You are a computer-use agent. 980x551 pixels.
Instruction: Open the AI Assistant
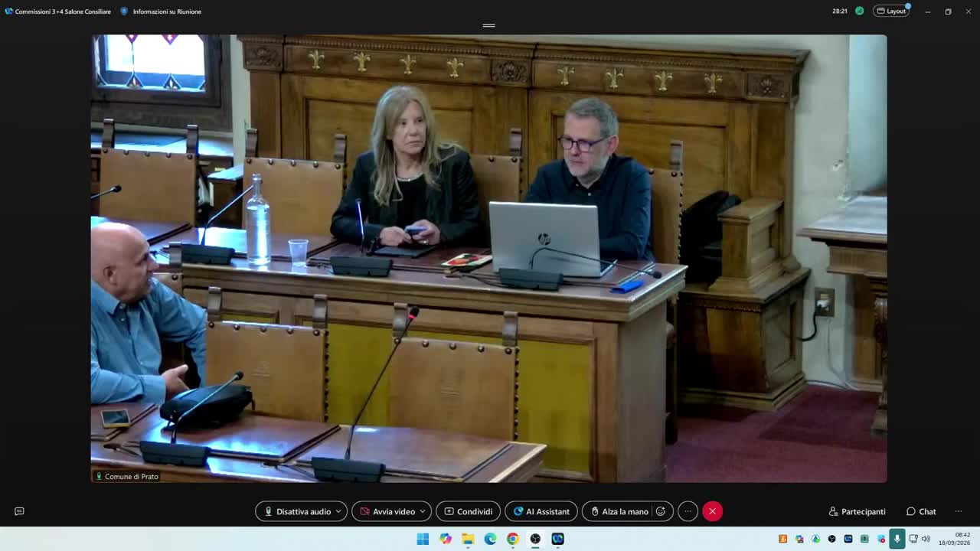coord(541,511)
